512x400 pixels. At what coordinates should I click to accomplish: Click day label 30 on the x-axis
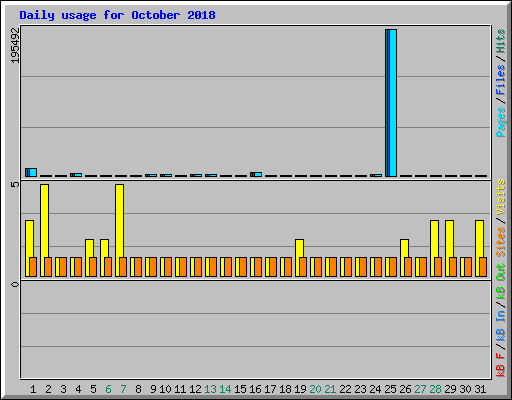465,389
